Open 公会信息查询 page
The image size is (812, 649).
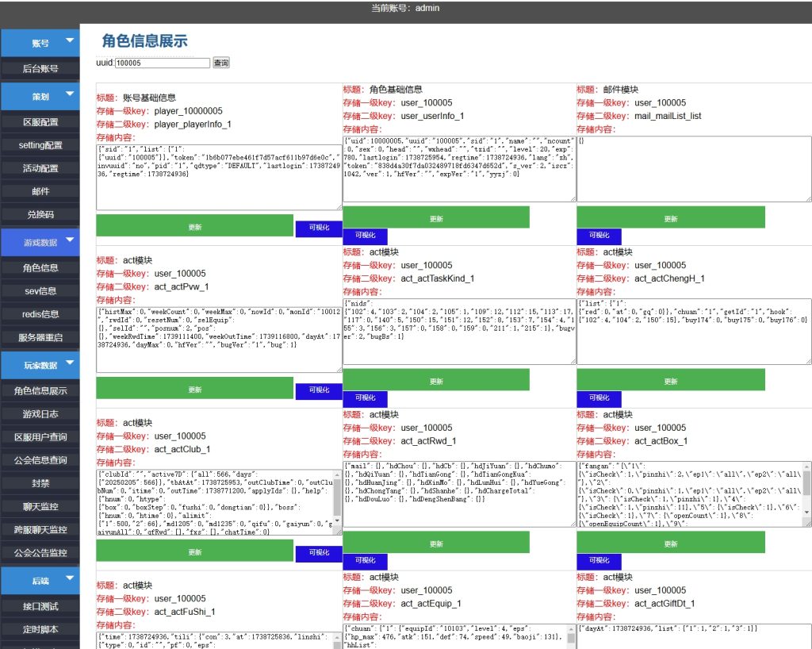(x=40, y=460)
